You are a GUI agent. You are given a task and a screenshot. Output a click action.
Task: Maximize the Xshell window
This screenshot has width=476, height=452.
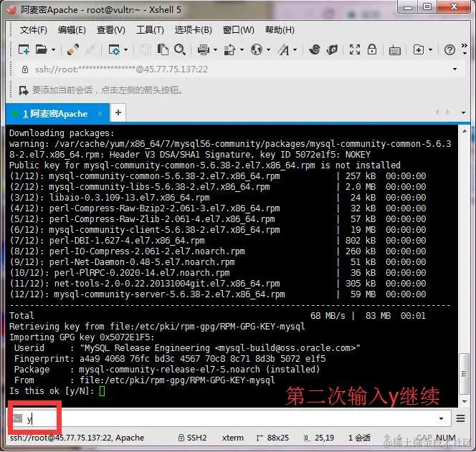click(x=427, y=7)
